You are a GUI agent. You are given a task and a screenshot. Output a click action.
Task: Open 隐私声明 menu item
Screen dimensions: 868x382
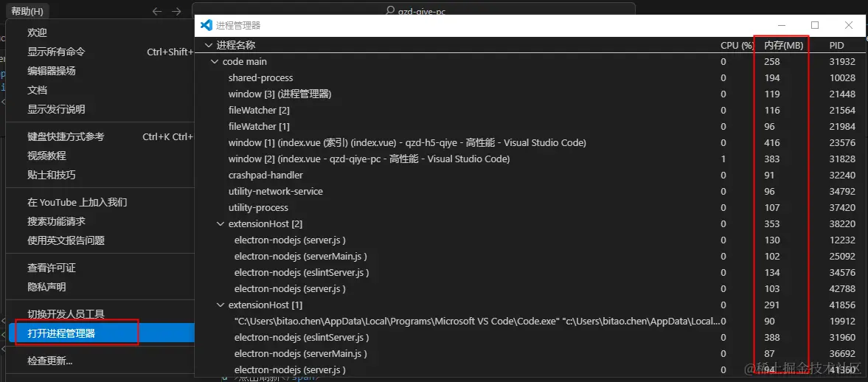pos(100,287)
